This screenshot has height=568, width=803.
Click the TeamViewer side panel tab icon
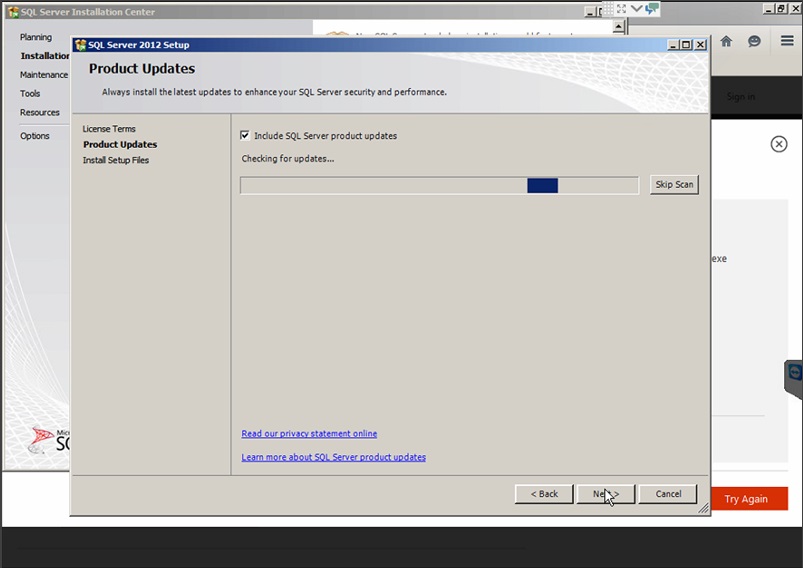tap(794, 372)
